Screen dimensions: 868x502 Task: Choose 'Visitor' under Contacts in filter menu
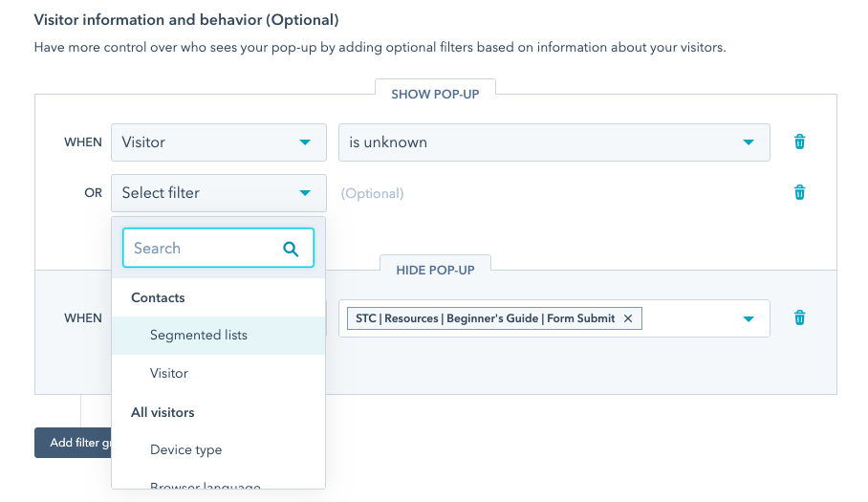click(x=218, y=373)
